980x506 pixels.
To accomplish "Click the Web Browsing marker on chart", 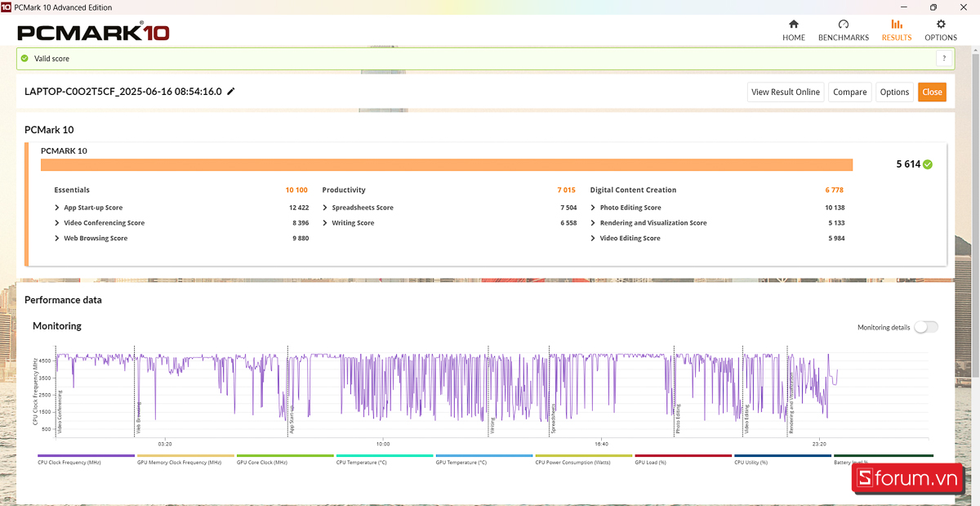I will tap(138, 417).
